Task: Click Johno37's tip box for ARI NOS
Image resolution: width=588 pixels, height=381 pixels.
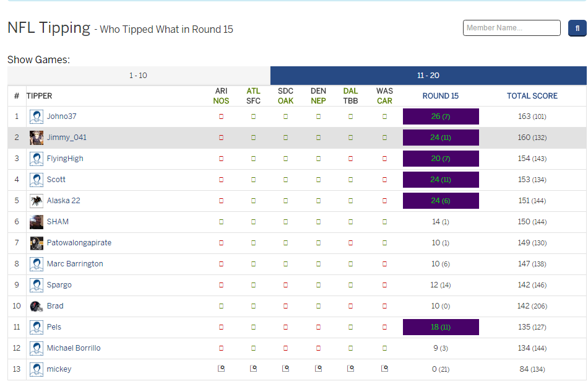Action: point(221,116)
